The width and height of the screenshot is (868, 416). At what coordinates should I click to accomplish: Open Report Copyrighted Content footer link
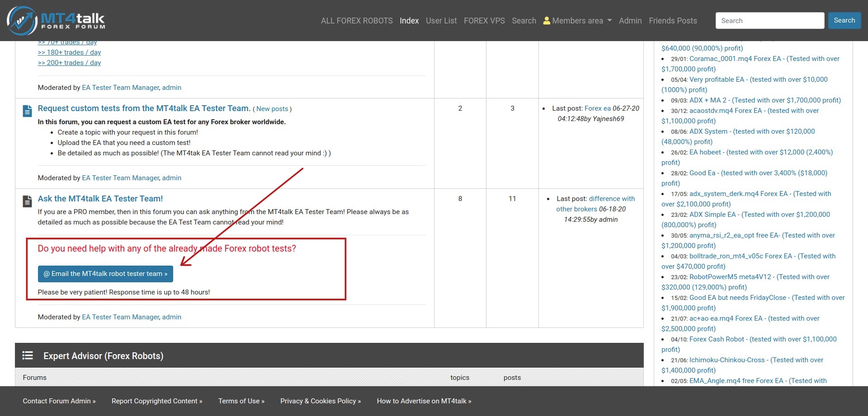[x=157, y=401]
